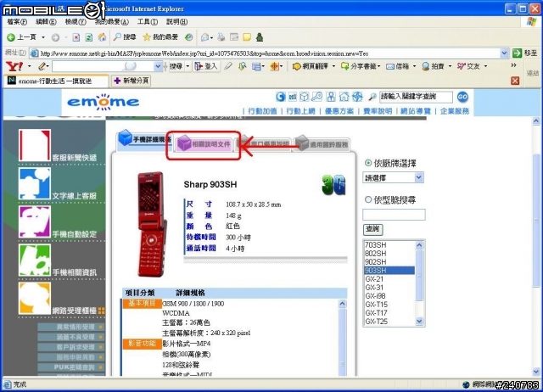
Task: Open Yahoo search box dropdown arrow
Action: [158, 66]
